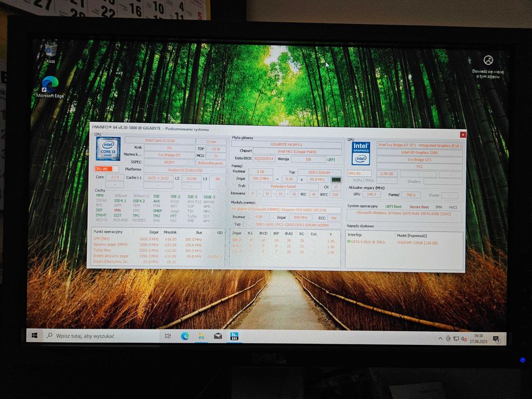Open File Explorer from the taskbar
Image resolution: width=532 pixels, height=399 pixels.
201,336
